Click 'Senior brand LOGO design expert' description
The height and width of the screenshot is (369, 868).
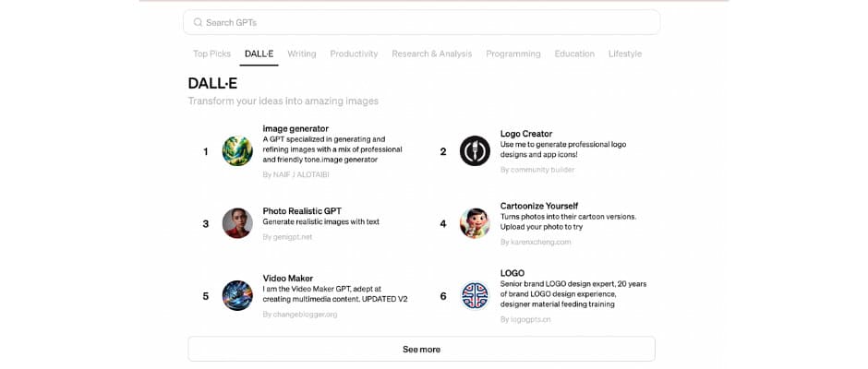pyautogui.click(x=573, y=293)
